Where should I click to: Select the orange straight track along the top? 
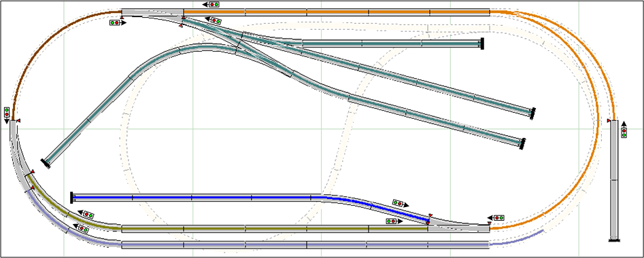(x=337, y=12)
